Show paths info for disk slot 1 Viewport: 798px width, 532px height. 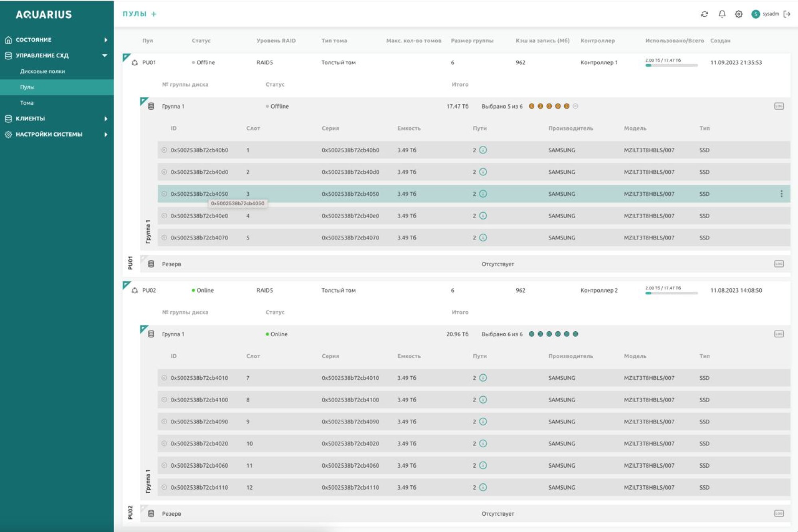coord(483,150)
